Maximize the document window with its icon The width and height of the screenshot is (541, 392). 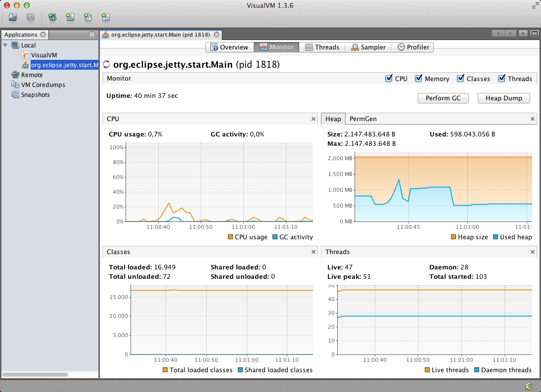coord(535,34)
